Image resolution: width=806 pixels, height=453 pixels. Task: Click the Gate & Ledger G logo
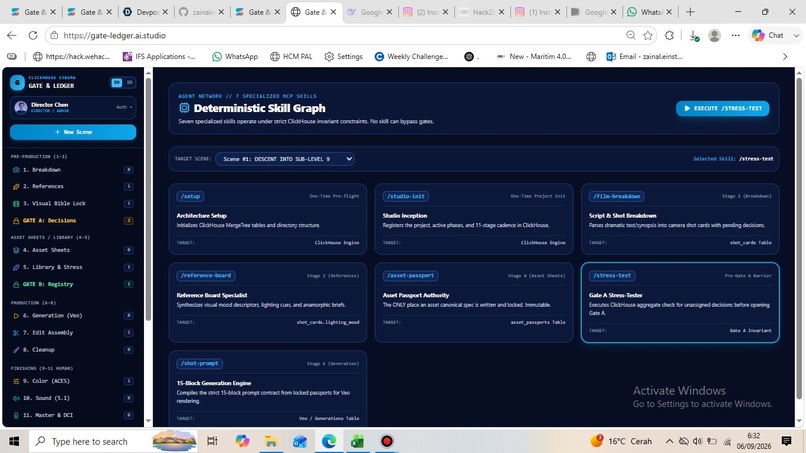17,82
